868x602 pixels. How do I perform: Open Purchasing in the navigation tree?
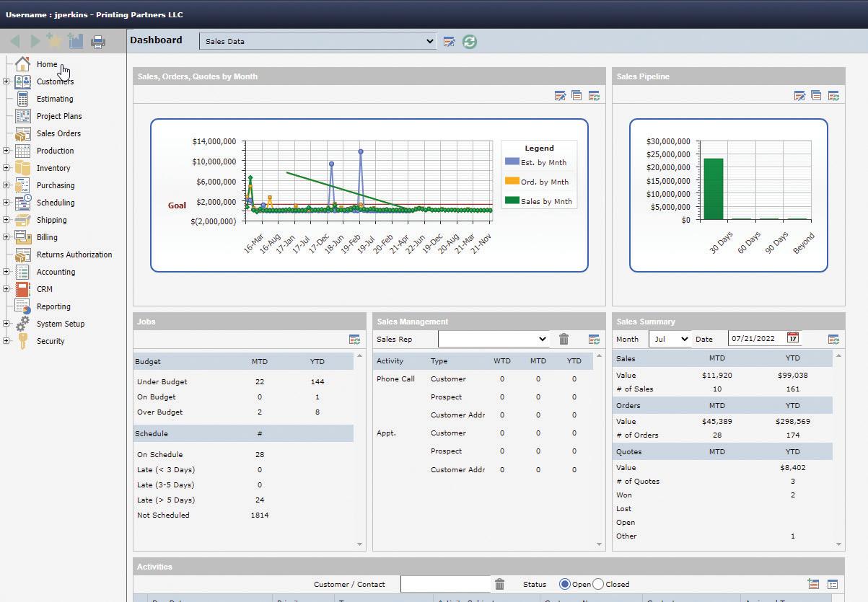click(x=56, y=185)
